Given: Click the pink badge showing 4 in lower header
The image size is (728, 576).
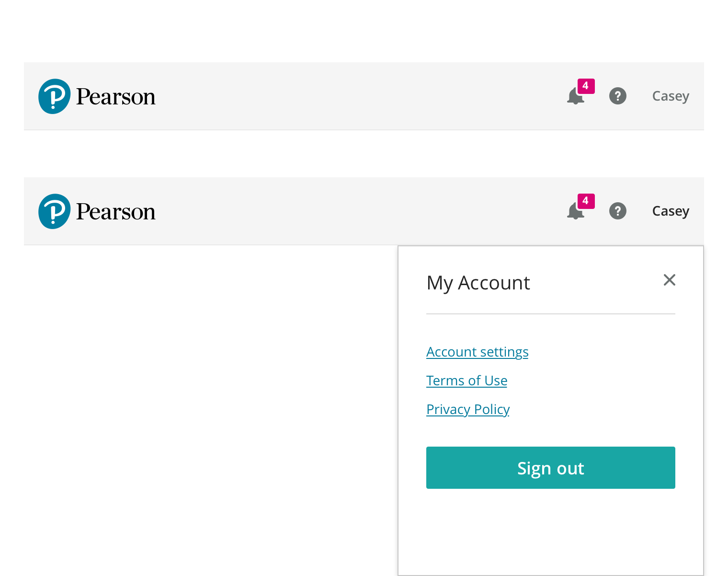Looking at the screenshot, I should (586, 201).
